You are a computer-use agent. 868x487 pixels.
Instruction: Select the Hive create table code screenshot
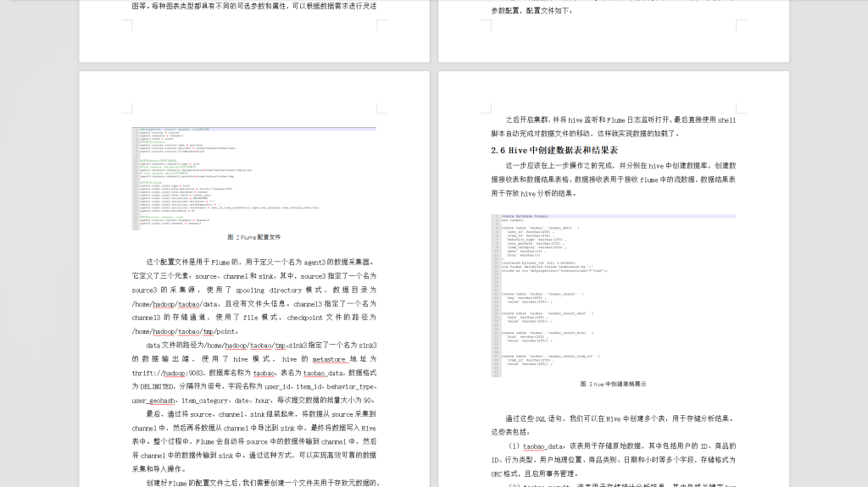click(614, 296)
